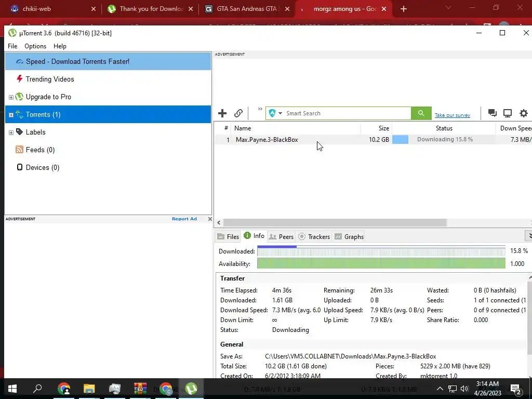Image resolution: width=532 pixels, height=399 pixels.
Task: Select Upgrade to Pro sidebar item
Action: (48, 97)
